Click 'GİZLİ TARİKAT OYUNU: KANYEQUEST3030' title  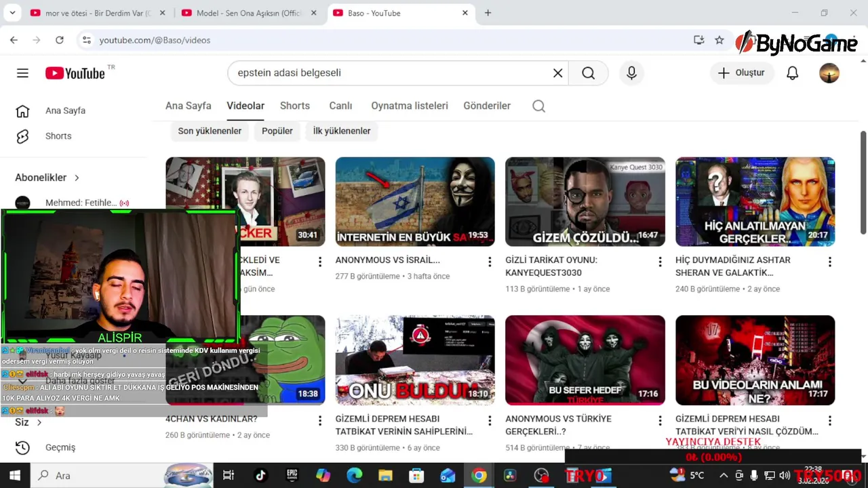[x=551, y=266]
